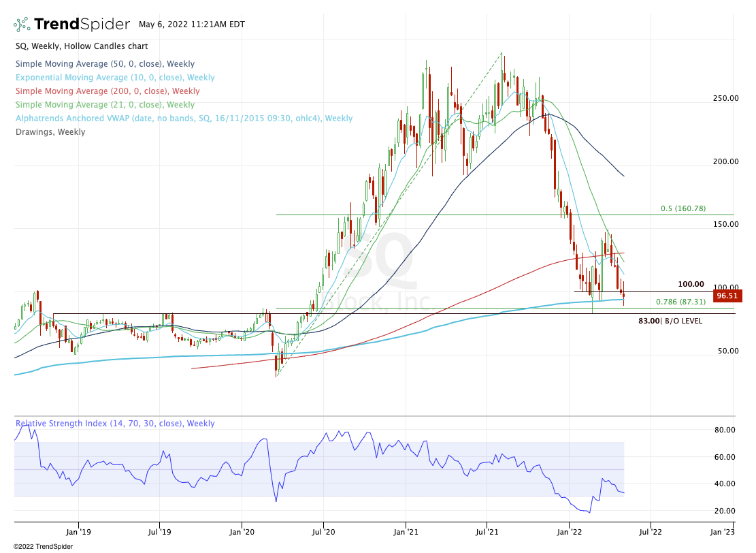Select Simple Moving Average (200) legend entry

[108, 91]
